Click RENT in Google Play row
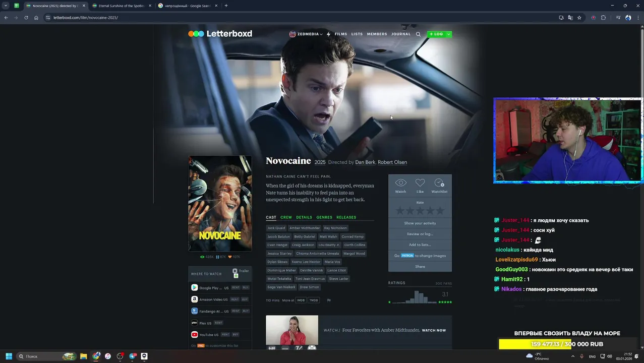The height and width of the screenshot is (363, 644). tap(236, 287)
